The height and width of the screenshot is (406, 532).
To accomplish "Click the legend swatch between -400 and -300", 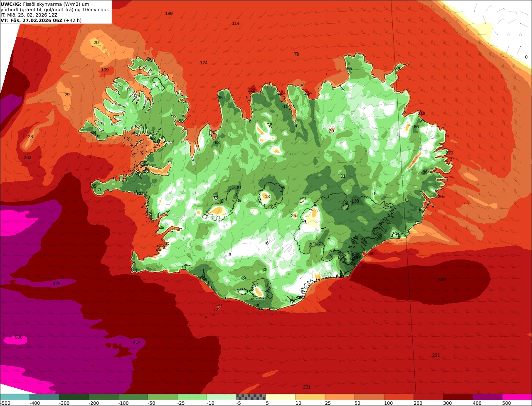I will click(44, 397).
